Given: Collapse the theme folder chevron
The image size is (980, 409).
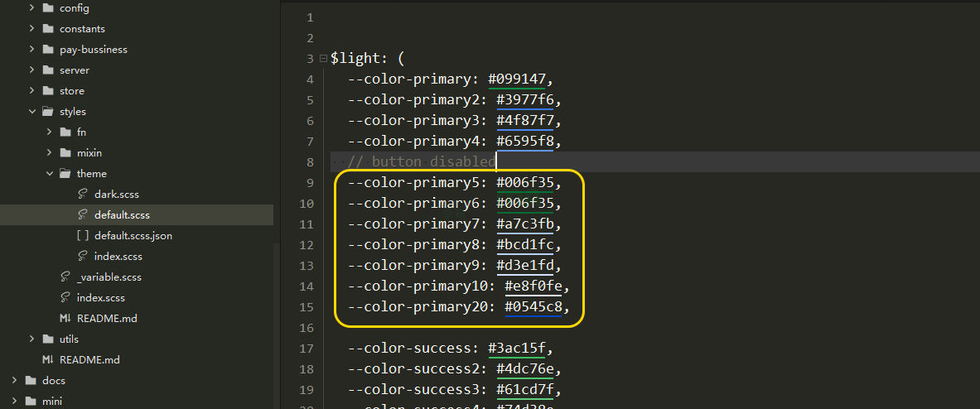Looking at the screenshot, I should (50, 174).
